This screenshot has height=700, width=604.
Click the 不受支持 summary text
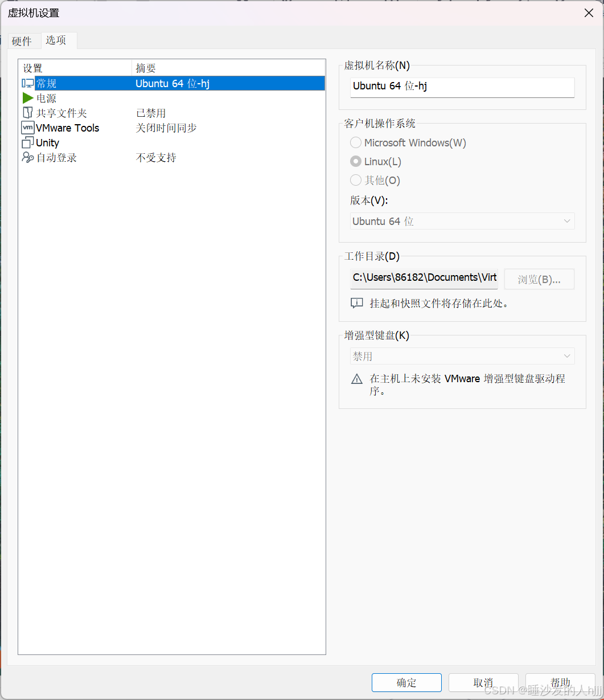[156, 158]
